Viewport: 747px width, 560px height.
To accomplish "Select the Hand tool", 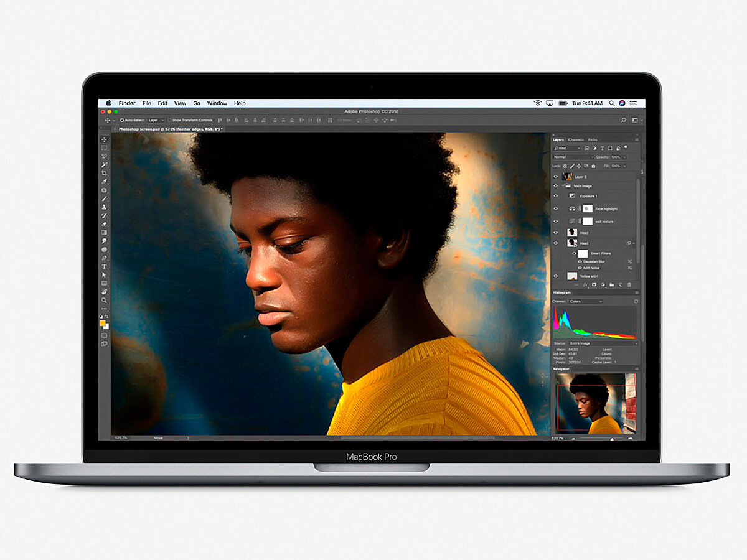I will 105,291.
